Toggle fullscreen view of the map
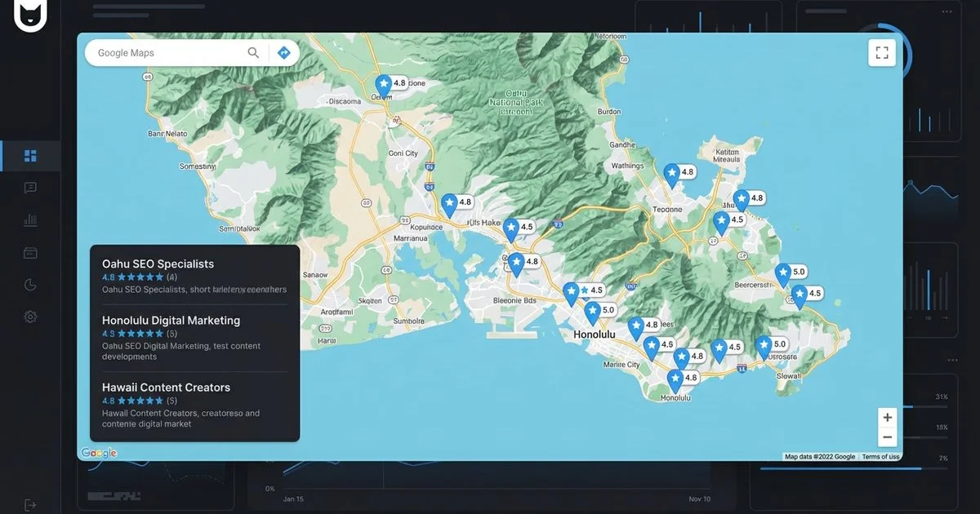Viewport: 980px width, 514px height. [881, 52]
